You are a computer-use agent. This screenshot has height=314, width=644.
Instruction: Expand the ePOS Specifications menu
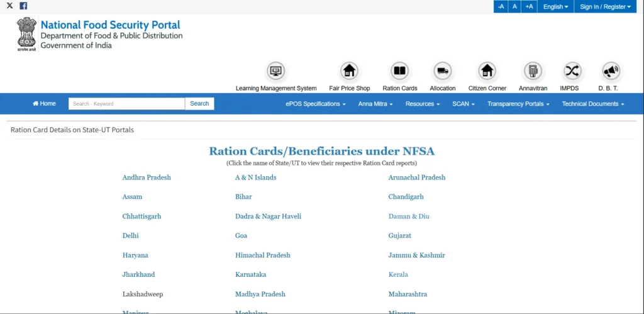316,104
